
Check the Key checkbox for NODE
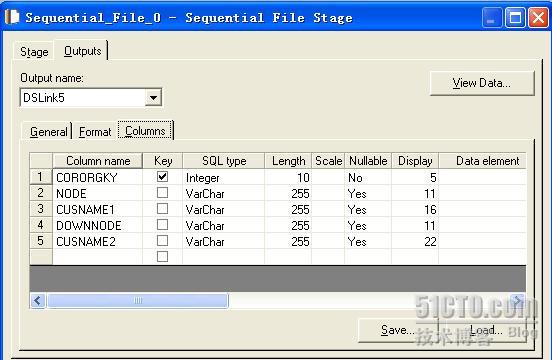click(162, 192)
